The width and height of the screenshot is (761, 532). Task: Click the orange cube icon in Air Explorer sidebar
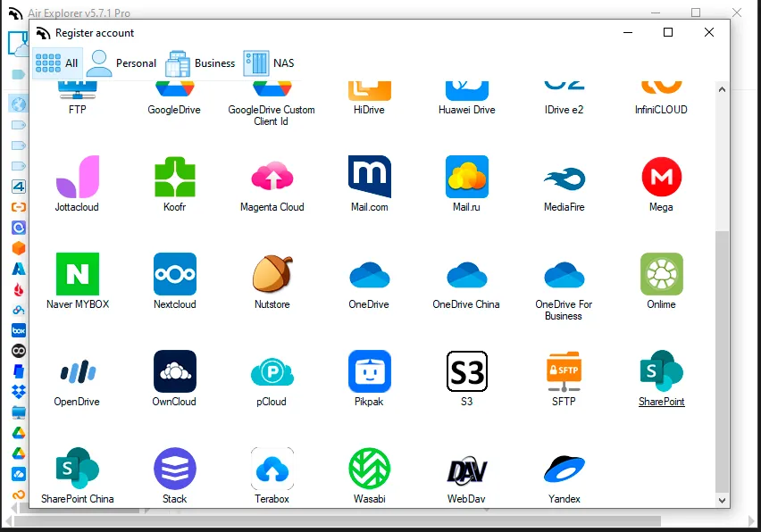[x=19, y=248]
